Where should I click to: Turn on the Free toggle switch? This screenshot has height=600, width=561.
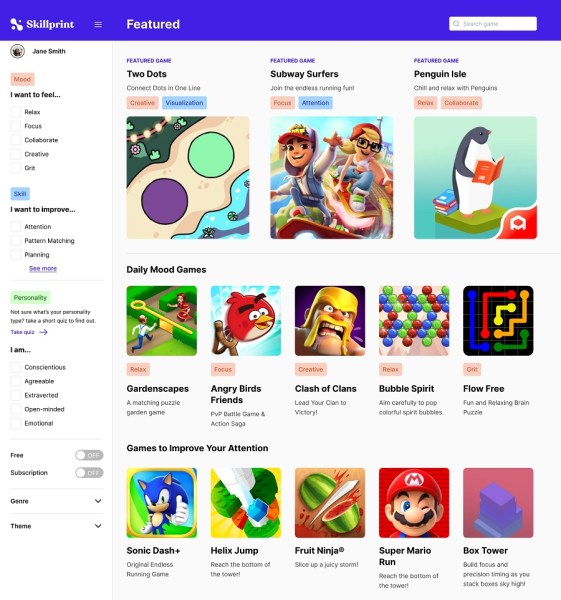click(x=89, y=455)
